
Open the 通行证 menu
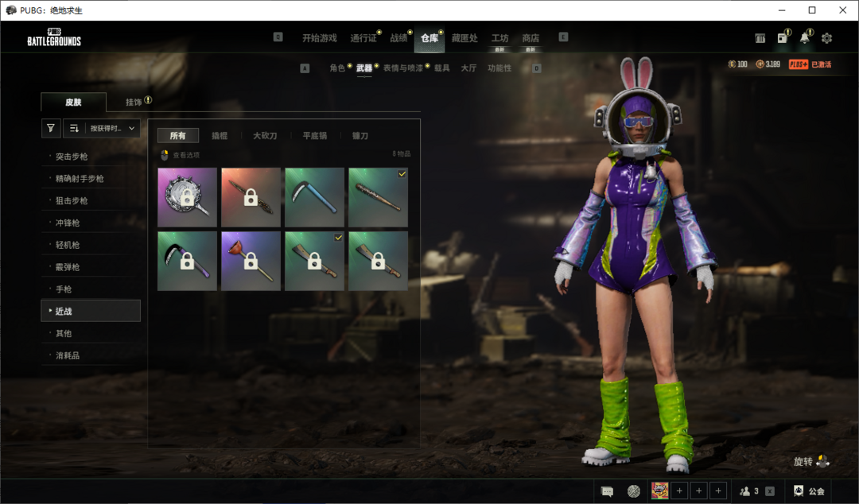click(363, 38)
